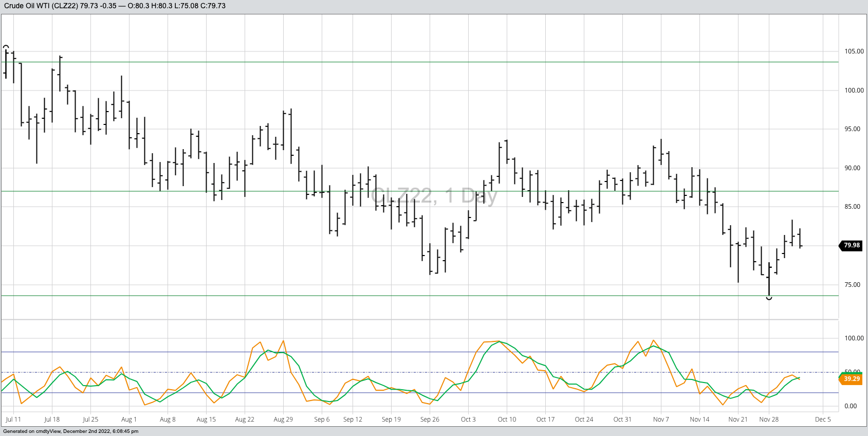This screenshot has height=436, width=868.
Task: Click the Oct 3 date label
Action: click(x=468, y=420)
